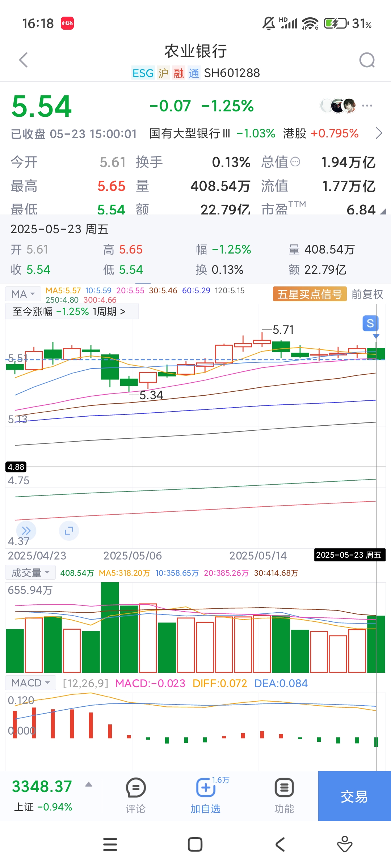This screenshot has height=868, width=391.
Task: Expand index bar up arrow
Action: point(89,784)
